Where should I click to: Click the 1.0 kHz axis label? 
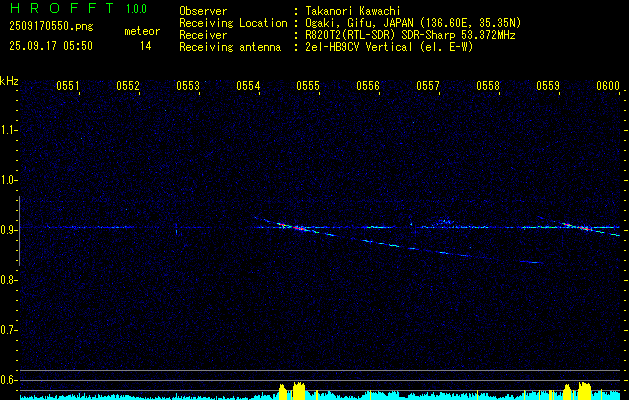[7, 180]
